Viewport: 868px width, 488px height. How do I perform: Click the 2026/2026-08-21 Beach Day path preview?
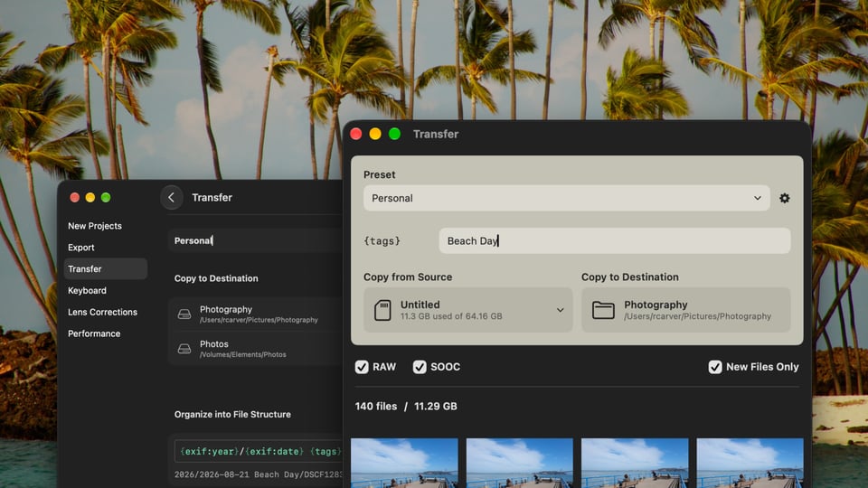(259, 474)
